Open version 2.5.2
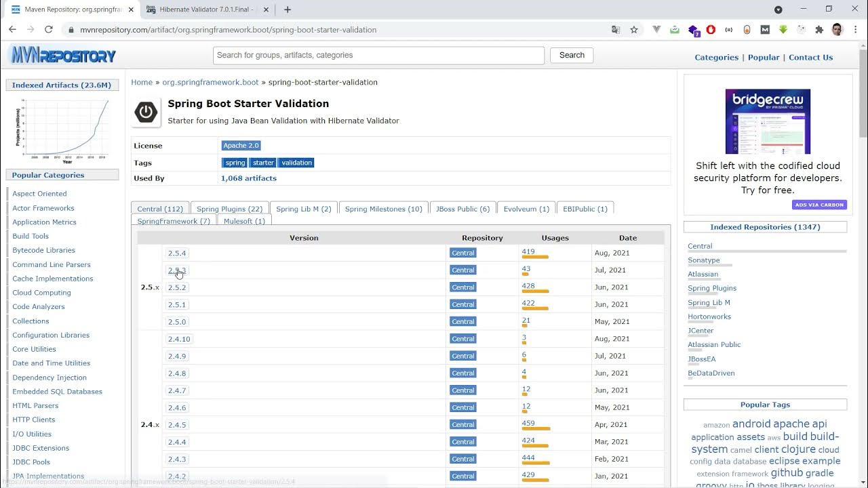This screenshot has width=868, height=488. pos(177,287)
